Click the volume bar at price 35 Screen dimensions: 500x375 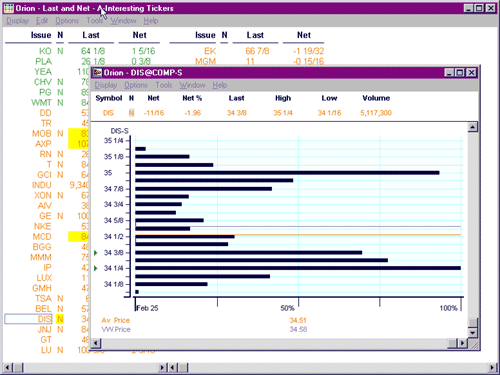coord(287,173)
